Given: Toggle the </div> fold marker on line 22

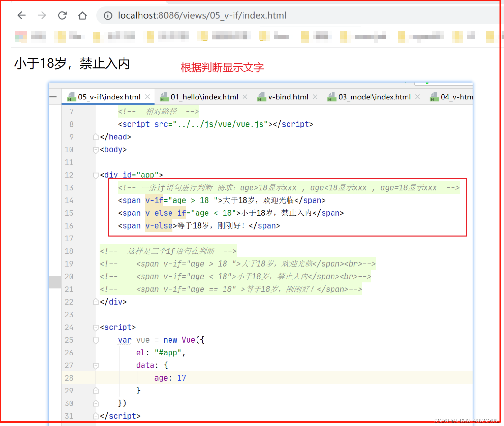Looking at the screenshot, I should pyautogui.click(x=96, y=302).
